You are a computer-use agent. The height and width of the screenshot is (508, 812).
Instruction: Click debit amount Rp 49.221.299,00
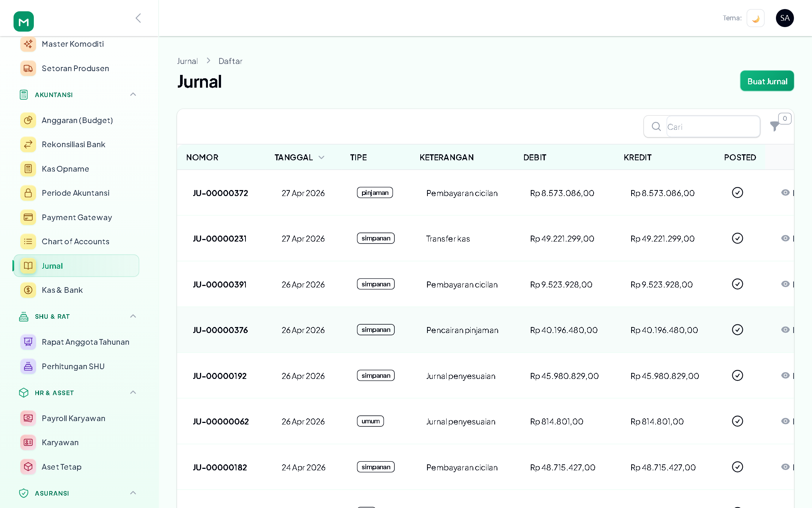point(562,239)
